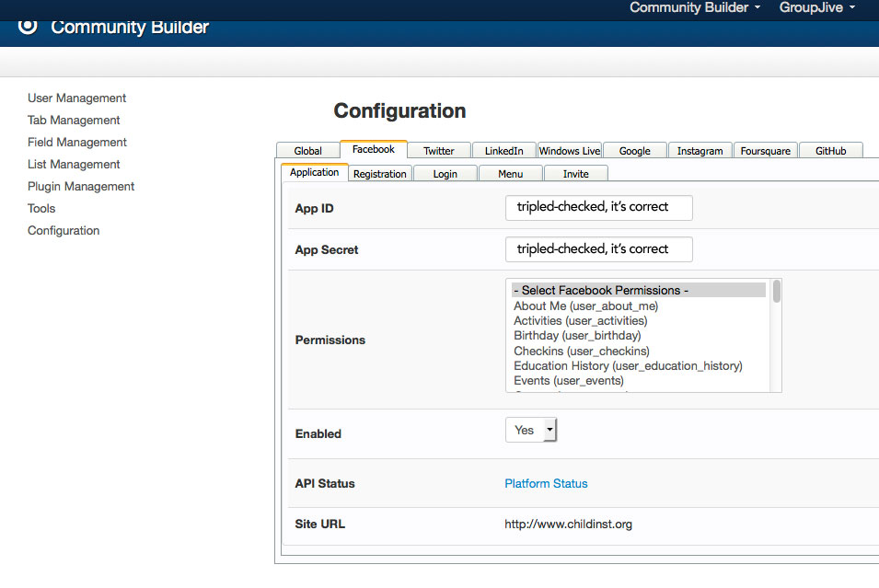879x588 pixels.
Task: Switch to the GitHub tab
Action: (x=831, y=150)
